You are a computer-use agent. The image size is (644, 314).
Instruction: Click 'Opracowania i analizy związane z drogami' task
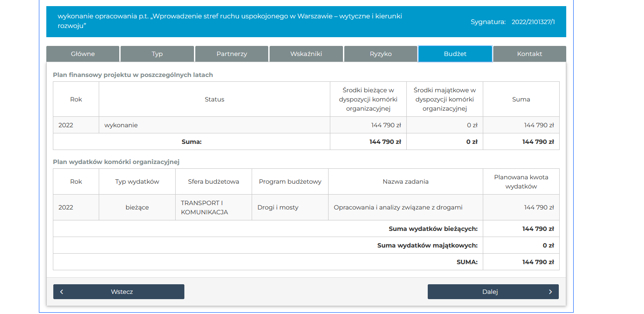pyautogui.click(x=398, y=207)
